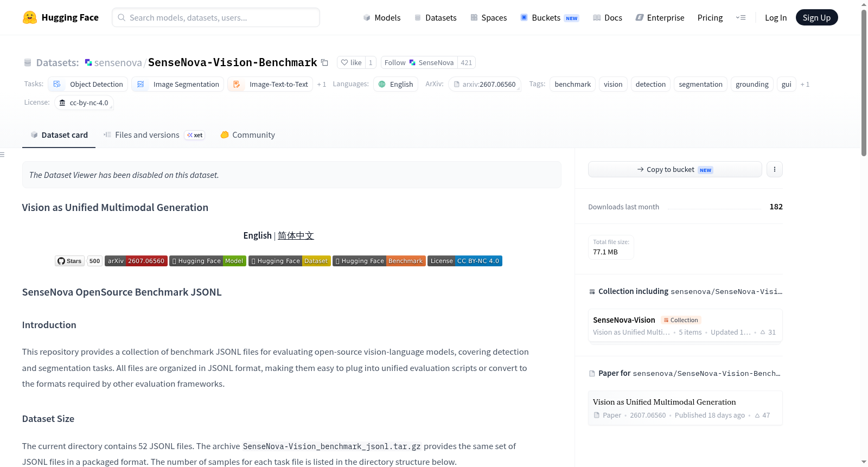Open the three-dot more options menu
868x467 pixels.
[774, 169]
